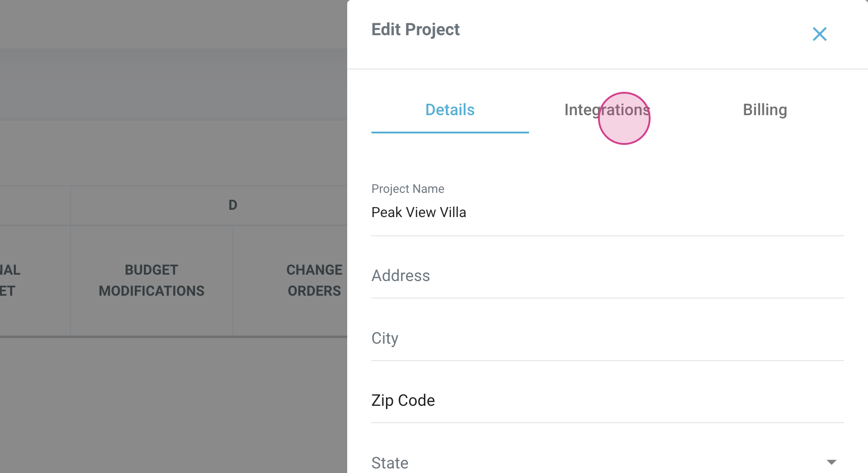Screen dimensions: 868x473
Task: Close the Edit Project panel
Action: click(820, 34)
